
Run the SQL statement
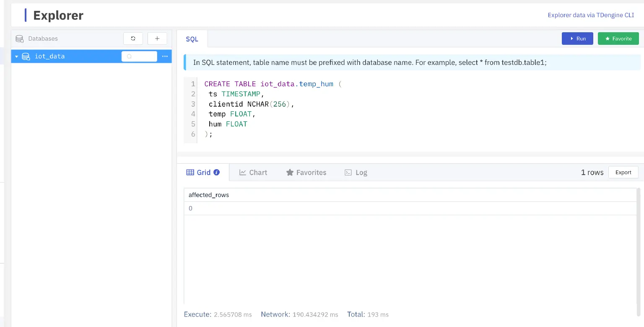pyautogui.click(x=577, y=39)
